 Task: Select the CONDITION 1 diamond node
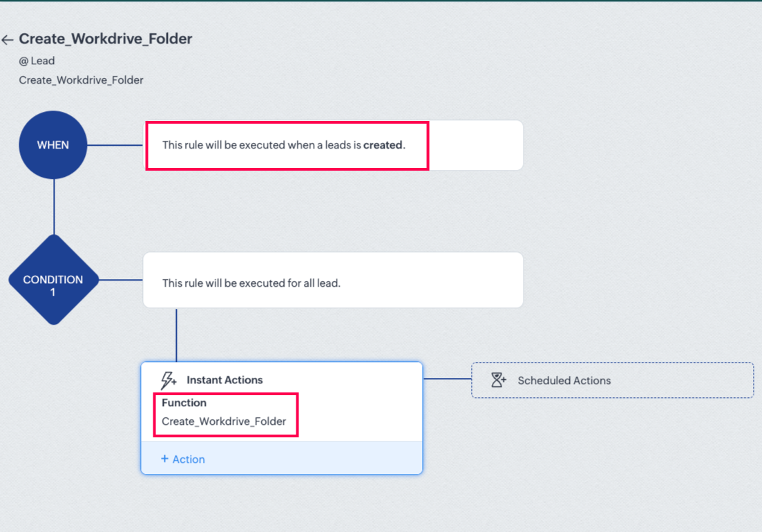tap(53, 280)
